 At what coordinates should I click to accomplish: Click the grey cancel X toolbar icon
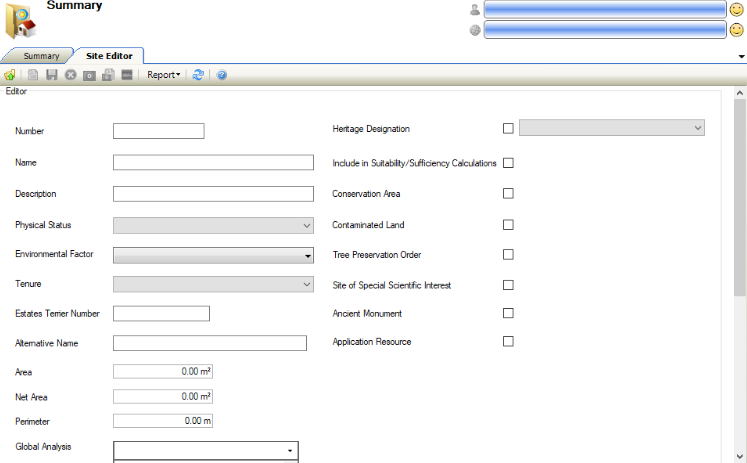point(70,75)
